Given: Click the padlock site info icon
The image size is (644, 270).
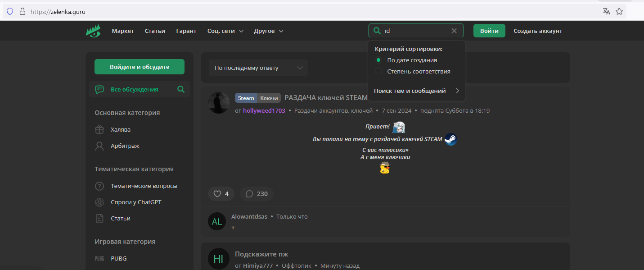Looking at the screenshot, I should [22, 11].
